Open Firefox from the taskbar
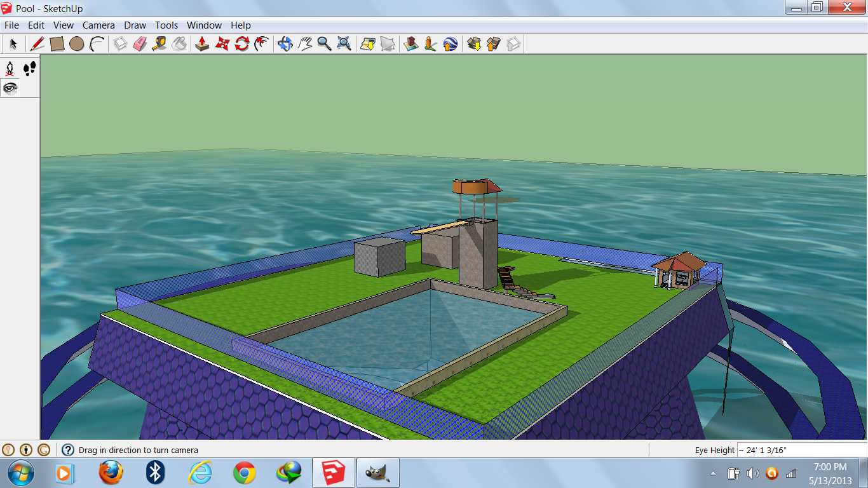868x488 pixels. click(111, 473)
